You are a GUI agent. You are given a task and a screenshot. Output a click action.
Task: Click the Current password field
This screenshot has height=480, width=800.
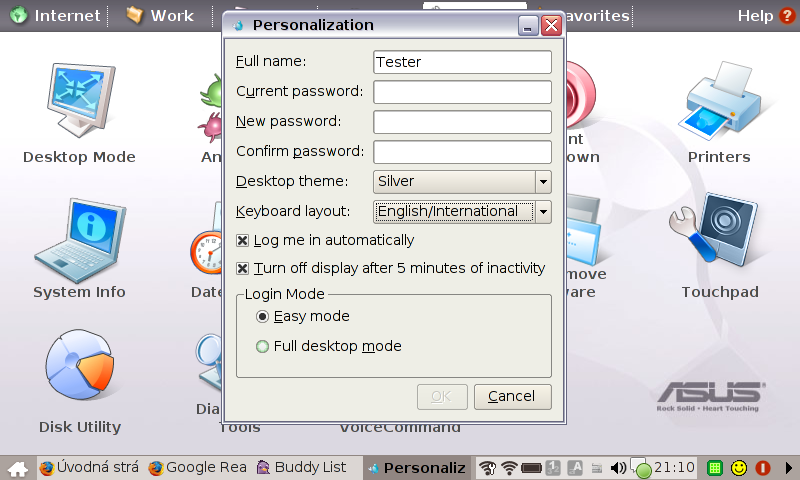[x=462, y=92]
